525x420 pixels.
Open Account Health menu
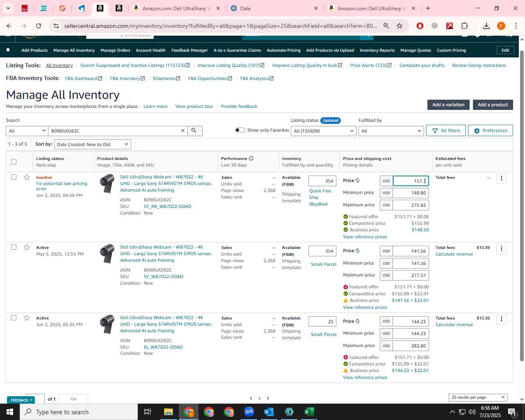click(x=151, y=50)
